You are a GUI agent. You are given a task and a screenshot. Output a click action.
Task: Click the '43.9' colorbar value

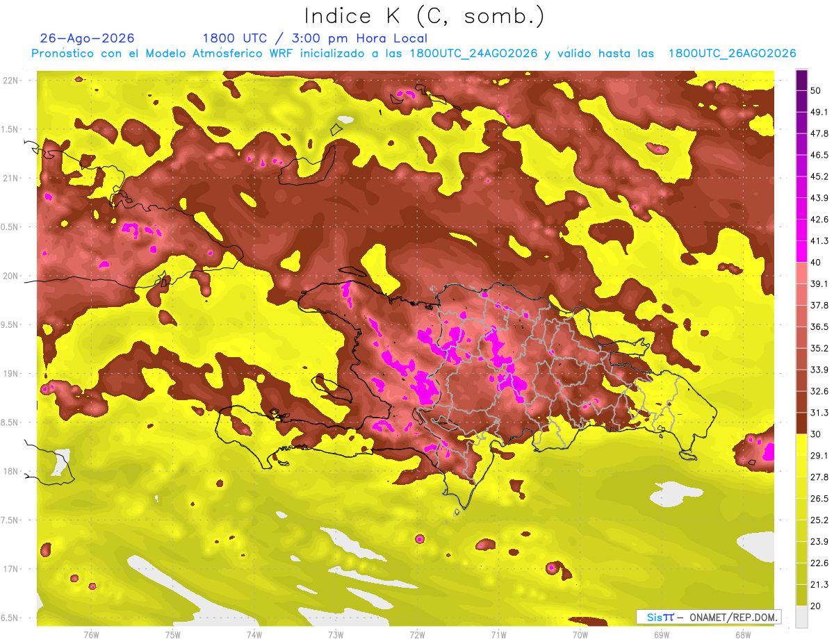click(x=819, y=198)
